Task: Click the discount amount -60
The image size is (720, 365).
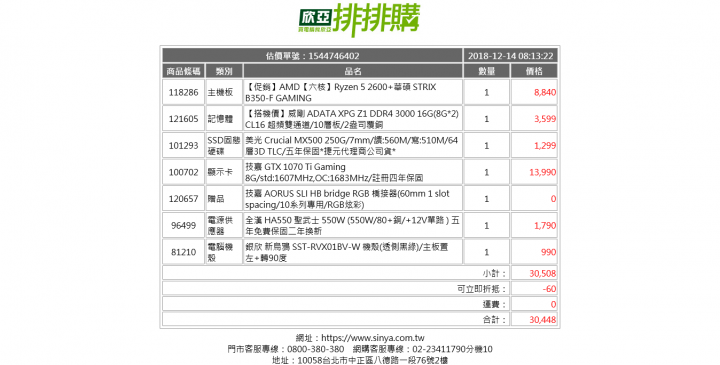Action: [549, 289]
